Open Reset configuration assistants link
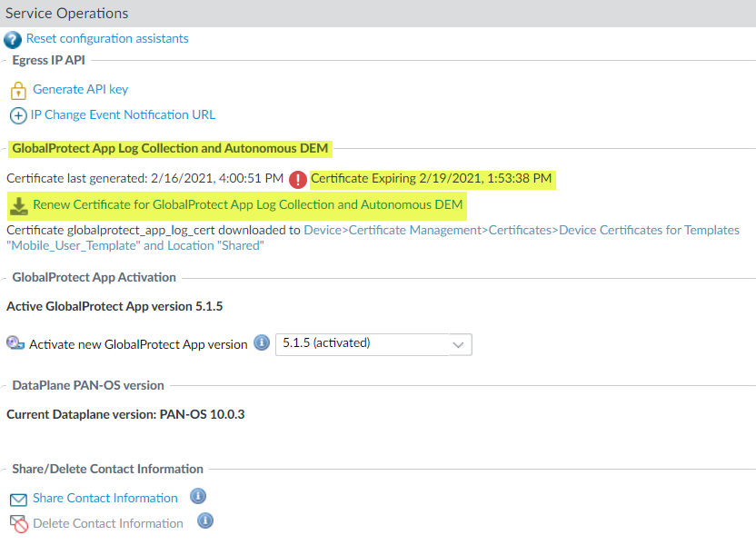Viewport: 756px width, 545px height. coord(107,39)
